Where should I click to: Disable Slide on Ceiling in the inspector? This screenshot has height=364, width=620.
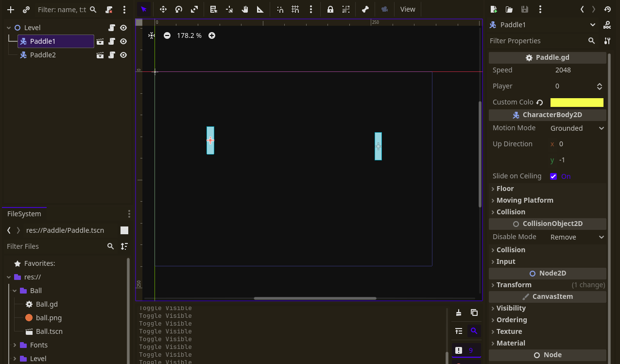pyautogui.click(x=553, y=176)
